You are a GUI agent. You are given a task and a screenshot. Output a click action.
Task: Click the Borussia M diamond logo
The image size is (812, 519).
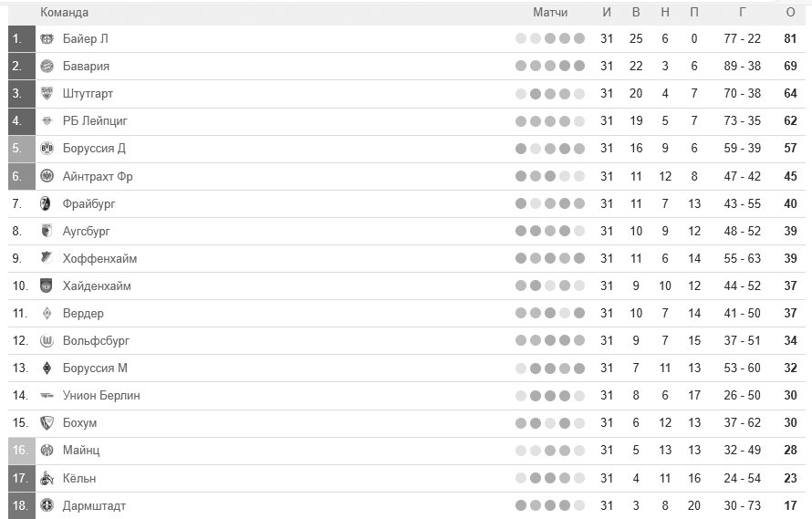click(x=47, y=368)
